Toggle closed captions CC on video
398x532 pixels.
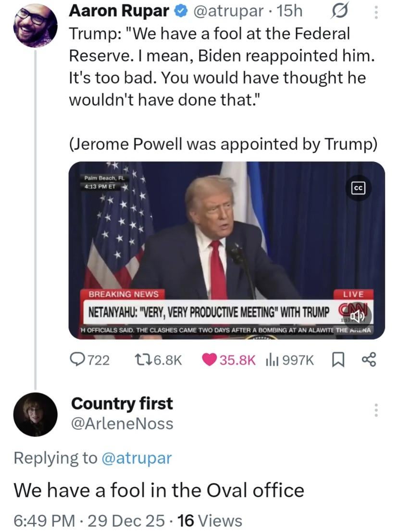(359, 188)
